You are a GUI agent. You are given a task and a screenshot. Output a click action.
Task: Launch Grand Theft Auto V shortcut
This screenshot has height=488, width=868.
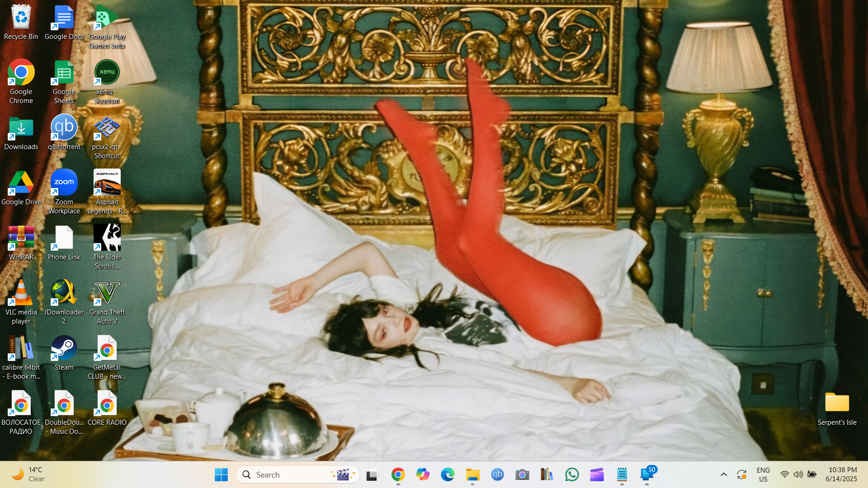coord(107,303)
